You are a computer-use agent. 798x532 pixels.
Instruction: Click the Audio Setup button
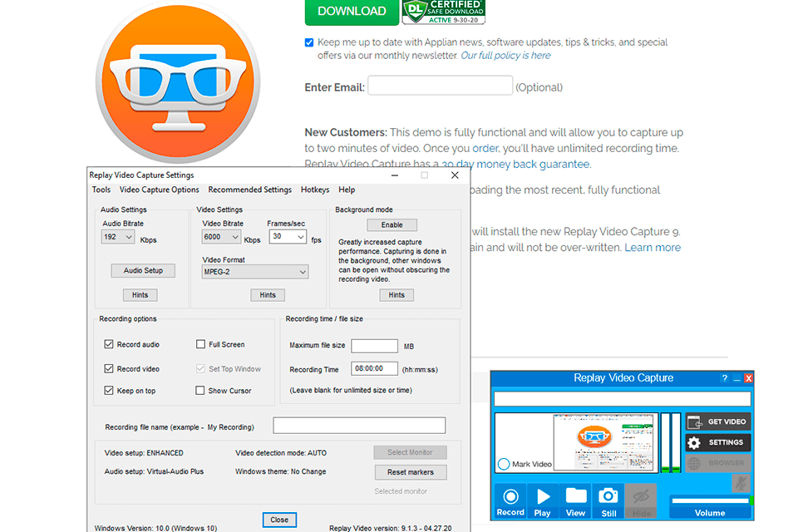click(x=143, y=270)
